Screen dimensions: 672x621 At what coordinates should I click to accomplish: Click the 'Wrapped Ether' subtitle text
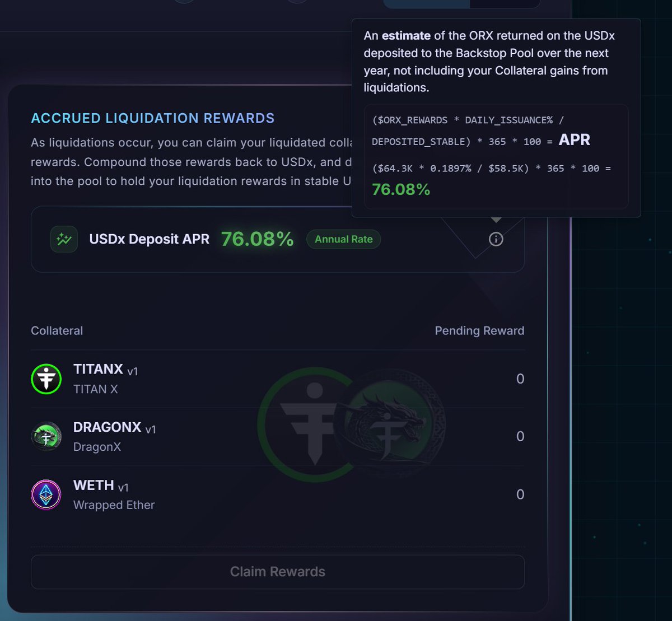click(114, 505)
